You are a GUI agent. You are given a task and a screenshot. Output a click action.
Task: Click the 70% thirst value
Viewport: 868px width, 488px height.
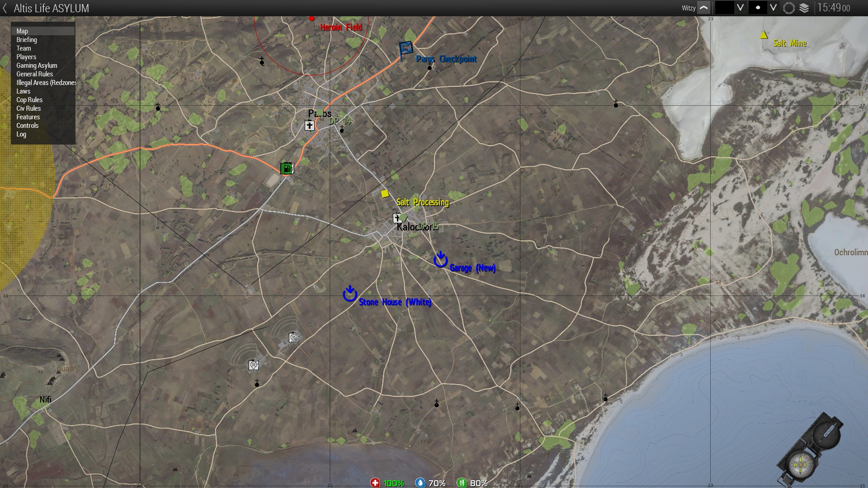(437, 483)
